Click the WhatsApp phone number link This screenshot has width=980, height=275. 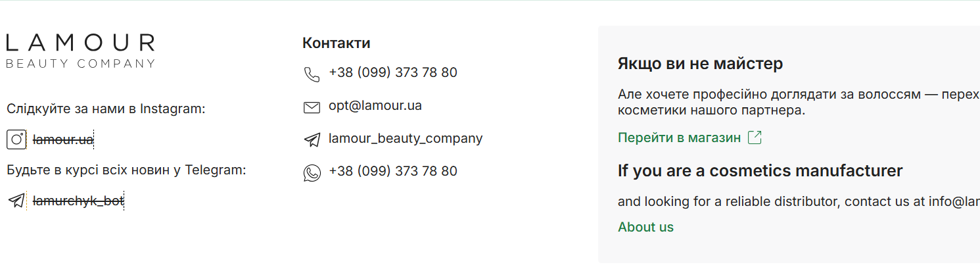tap(393, 171)
